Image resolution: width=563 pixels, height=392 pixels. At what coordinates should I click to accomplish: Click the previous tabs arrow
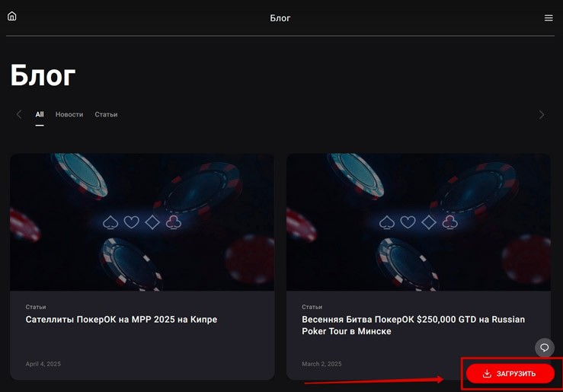[x=19, y=114]
